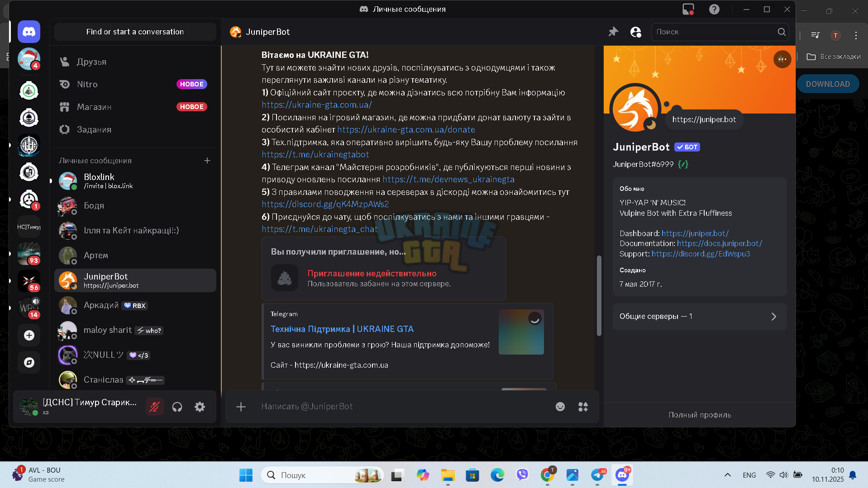Expand the Общие серверы — 1 section

pos(700,317)
